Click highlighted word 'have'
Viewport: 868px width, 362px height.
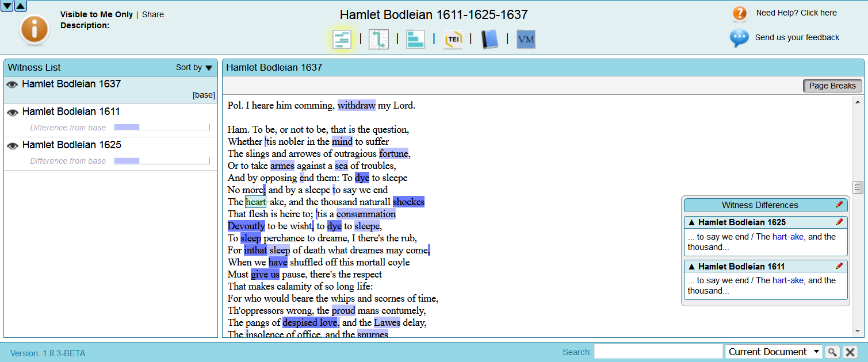pos(278,262)
